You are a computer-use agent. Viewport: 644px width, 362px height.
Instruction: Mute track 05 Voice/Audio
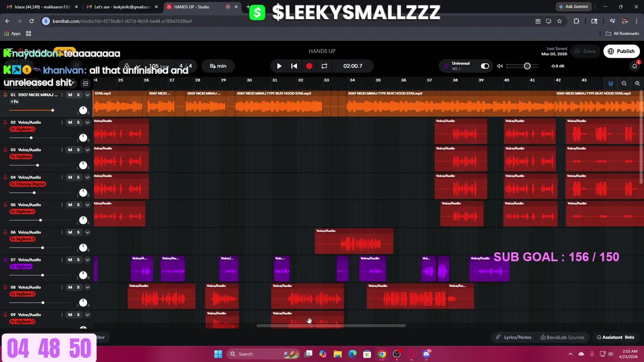pyautogui.click(x=70, y=205)
